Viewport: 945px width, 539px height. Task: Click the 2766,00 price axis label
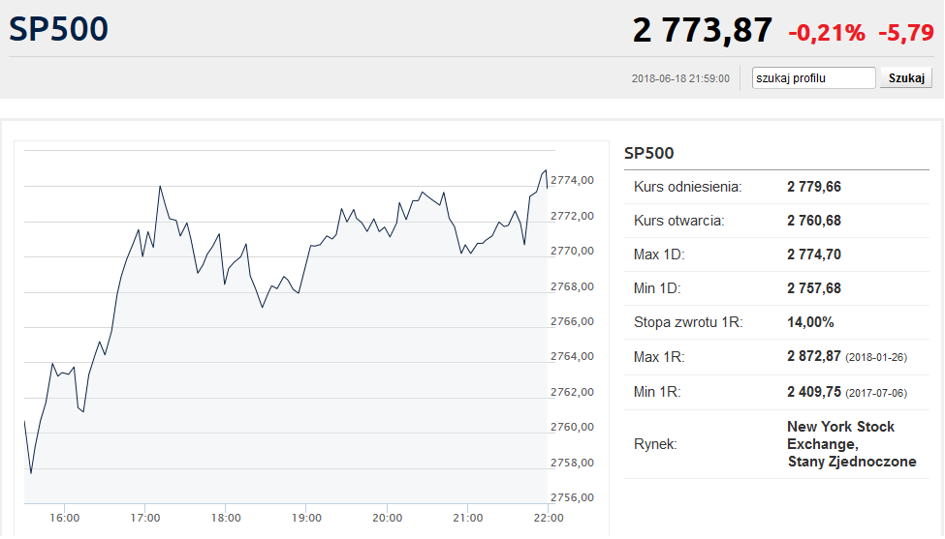572,321
